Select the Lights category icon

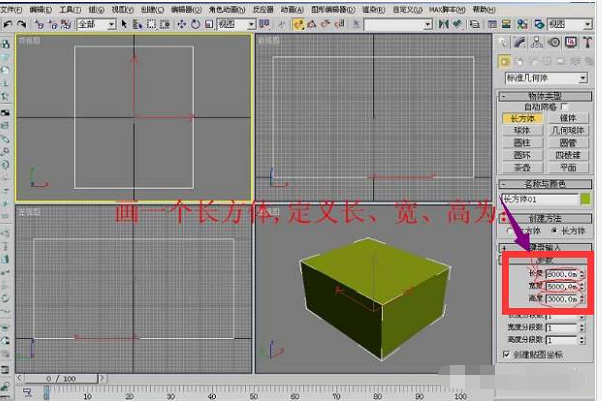click(x=533, y=61)
